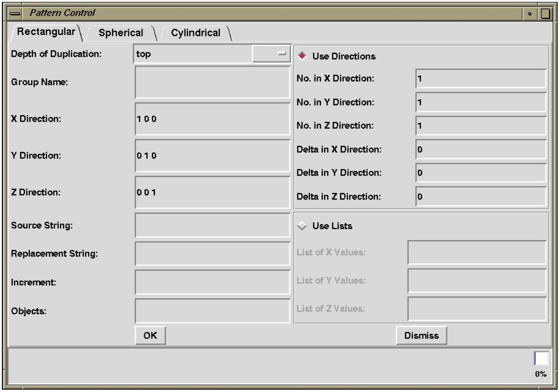Select the Use Lists radio button

click(x=302, y=226)
